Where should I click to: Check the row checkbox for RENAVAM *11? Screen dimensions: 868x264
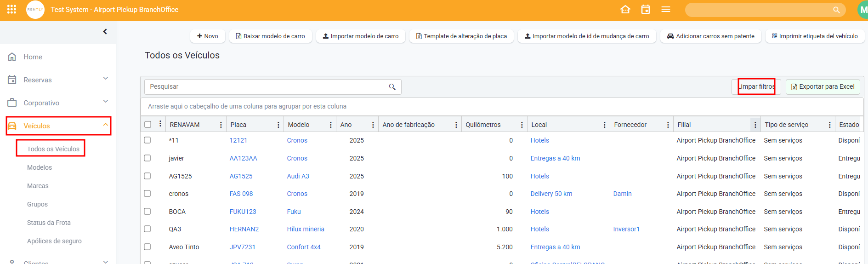(x=148, y=140)
